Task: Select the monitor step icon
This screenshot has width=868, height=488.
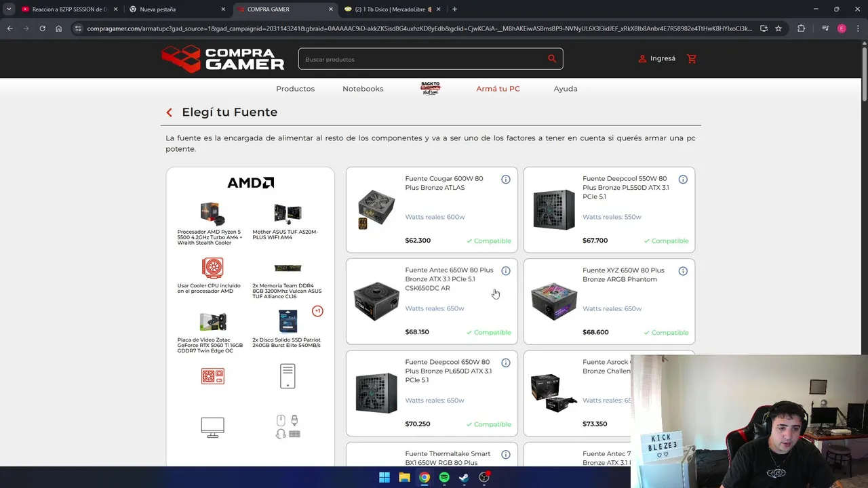Action: click(x=212, y=428)
